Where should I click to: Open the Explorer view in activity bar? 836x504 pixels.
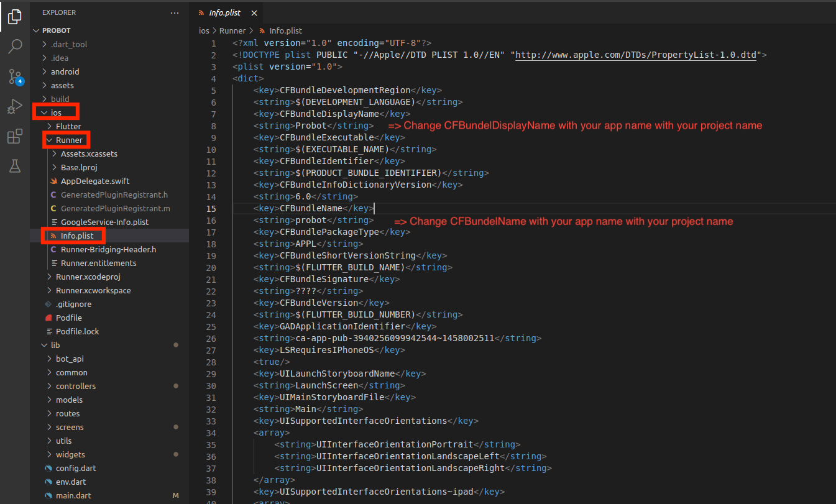coord(15,17)
